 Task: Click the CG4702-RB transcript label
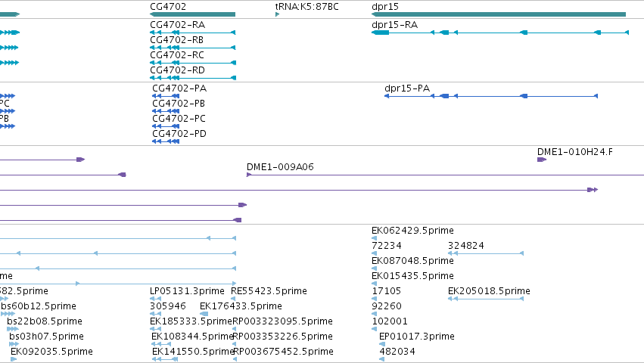(176, 40)
